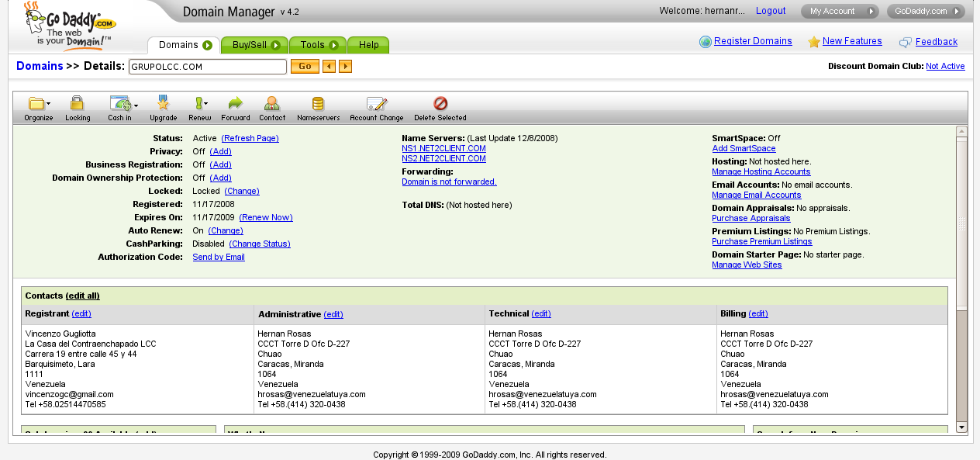Go to next domain arrow button
This screenshot has width=980, height=460.
(x=345, y=67)
